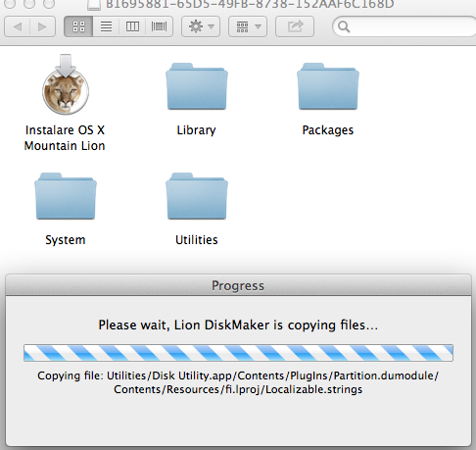
Task: Click the 'Instalare OS X Mountain Lion' label
Action: [x=65, y=137]
